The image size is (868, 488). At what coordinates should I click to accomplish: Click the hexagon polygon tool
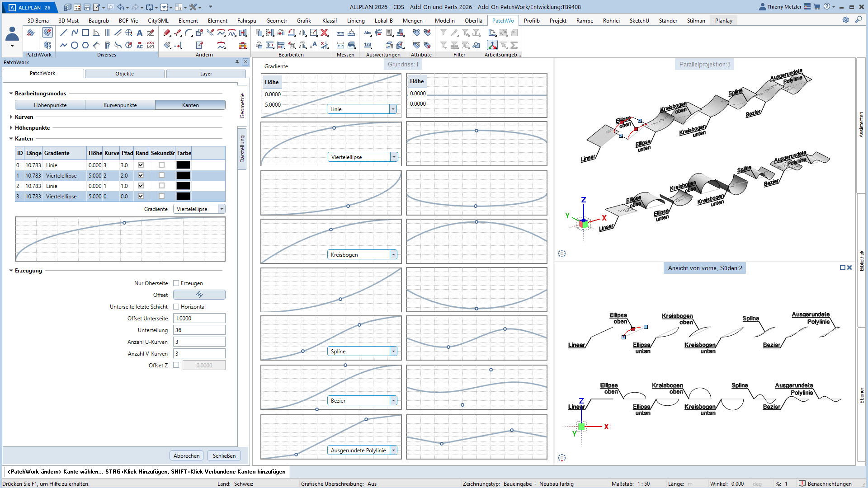click(85, 45)
